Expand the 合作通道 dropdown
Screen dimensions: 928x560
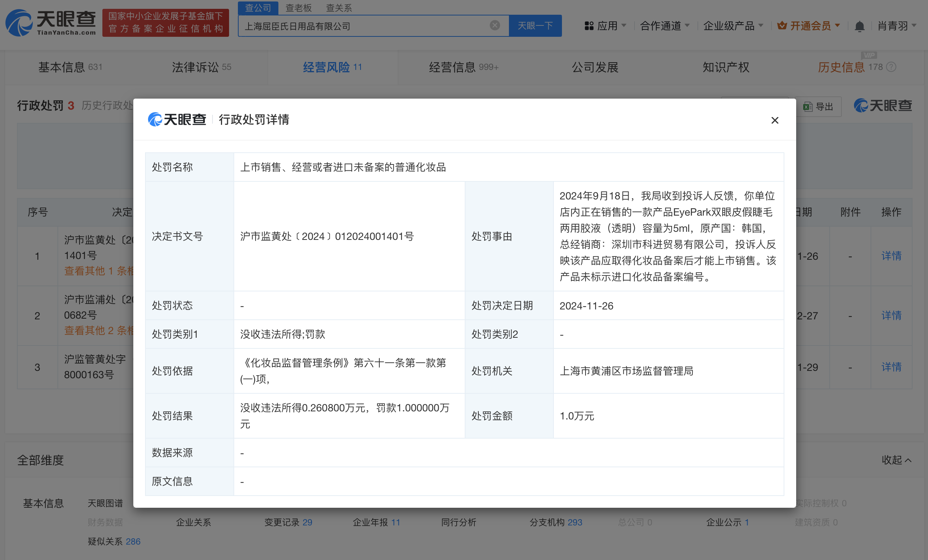point(665,26)
